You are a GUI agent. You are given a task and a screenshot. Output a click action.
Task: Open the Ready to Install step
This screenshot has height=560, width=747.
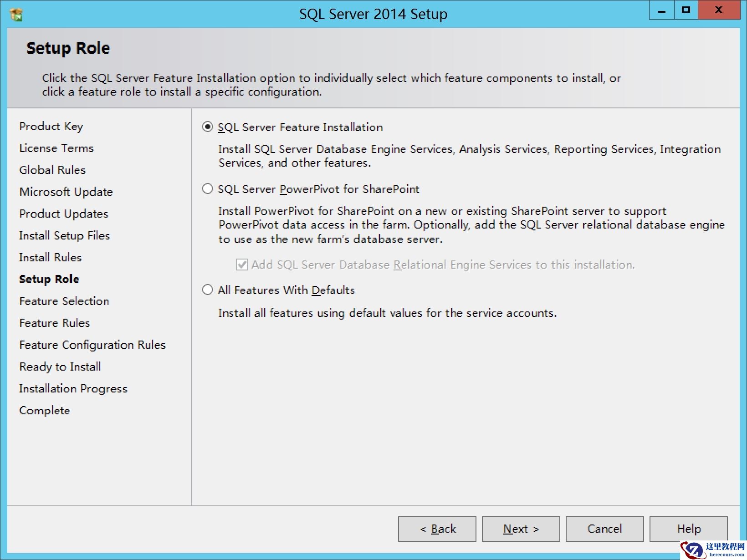[x=60, y=367]
